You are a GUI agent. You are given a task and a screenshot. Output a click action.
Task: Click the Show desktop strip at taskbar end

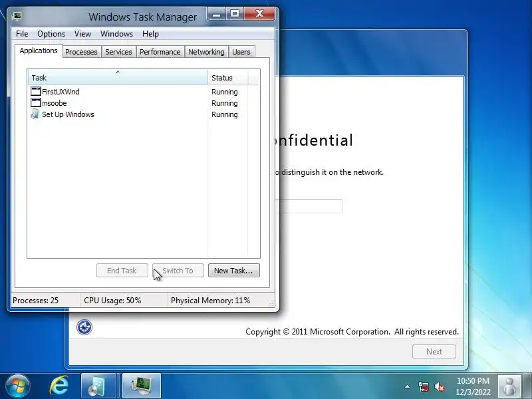(527, 386)
